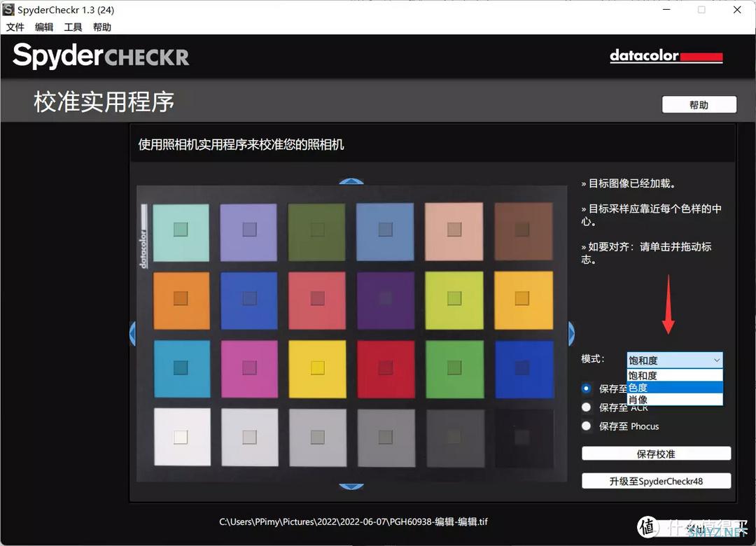The image size is (756, 546).
Task: Open the 工具 menu
Action: click(73, 27)
